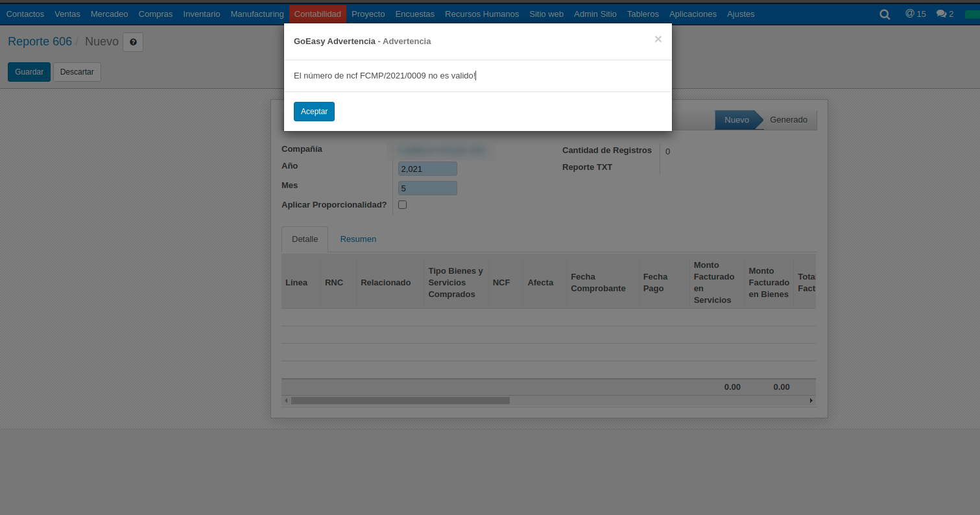Open the Proyecto menu
Image resolution: width=980 pixels, height=515 pixels.
368,14
